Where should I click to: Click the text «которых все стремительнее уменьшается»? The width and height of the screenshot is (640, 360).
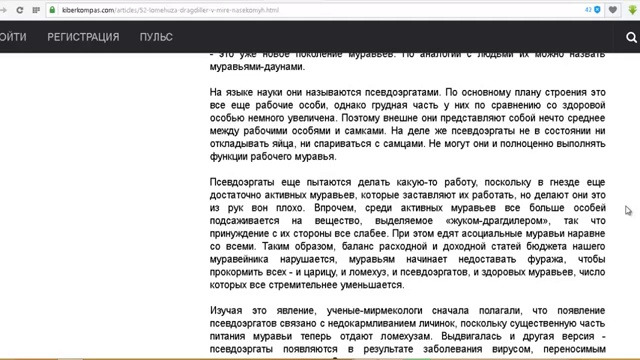[x=307, y=285]
